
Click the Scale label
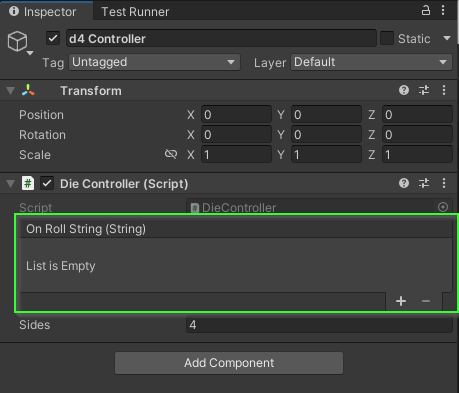[x=35, y=155]
